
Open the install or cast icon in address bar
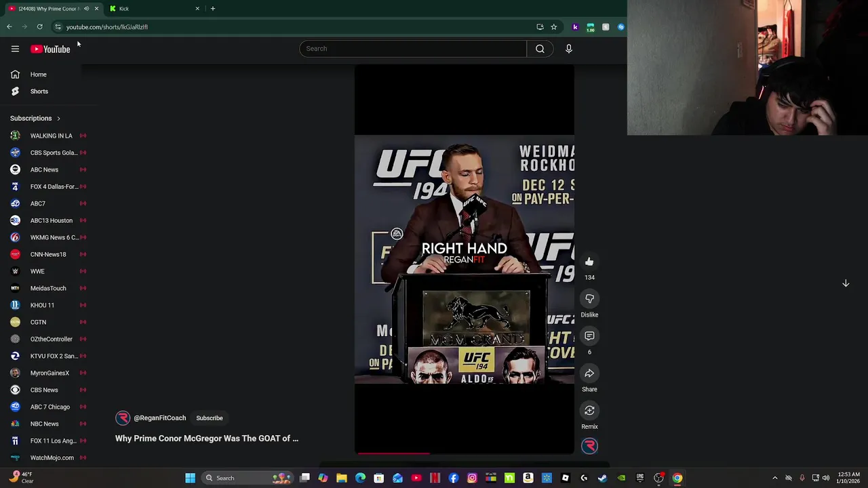540,27
